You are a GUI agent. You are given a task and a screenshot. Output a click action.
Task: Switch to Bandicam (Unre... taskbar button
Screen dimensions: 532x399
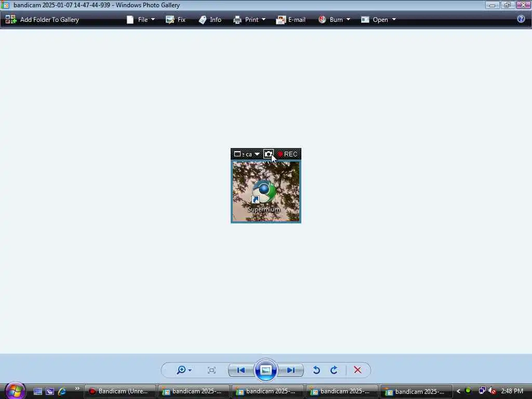120,391
